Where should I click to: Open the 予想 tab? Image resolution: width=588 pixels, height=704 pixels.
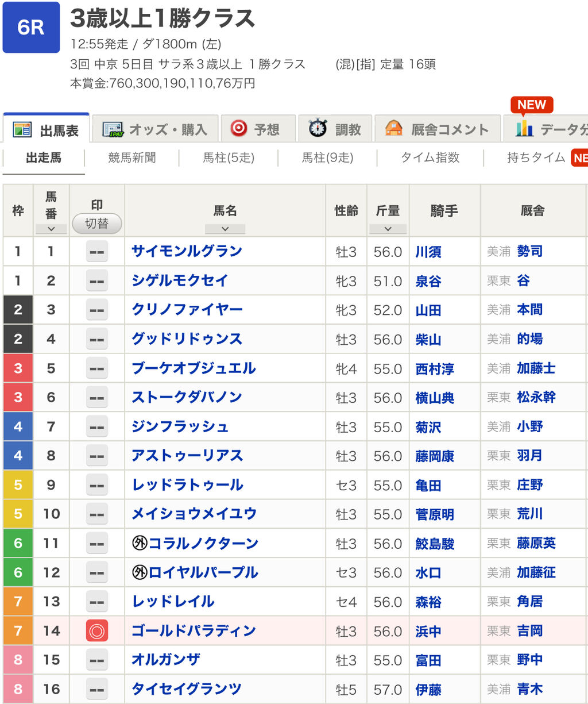[x=258, y=129]
